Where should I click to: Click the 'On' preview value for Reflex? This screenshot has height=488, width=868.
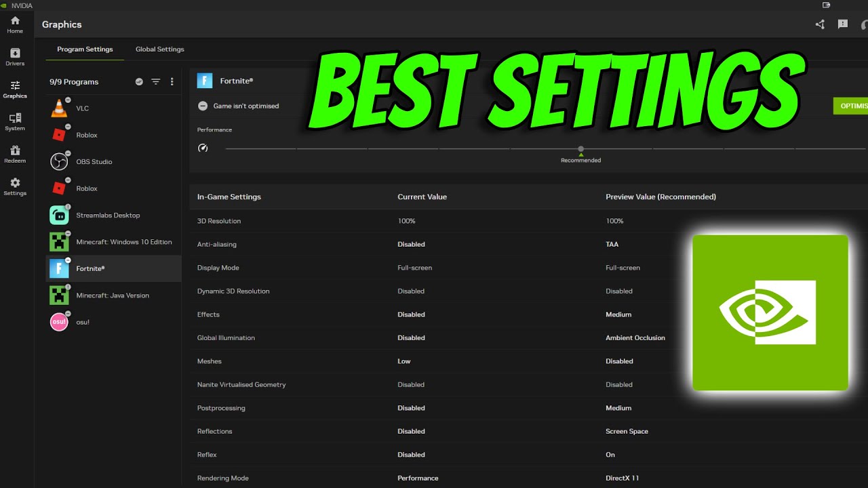(610, 455)
